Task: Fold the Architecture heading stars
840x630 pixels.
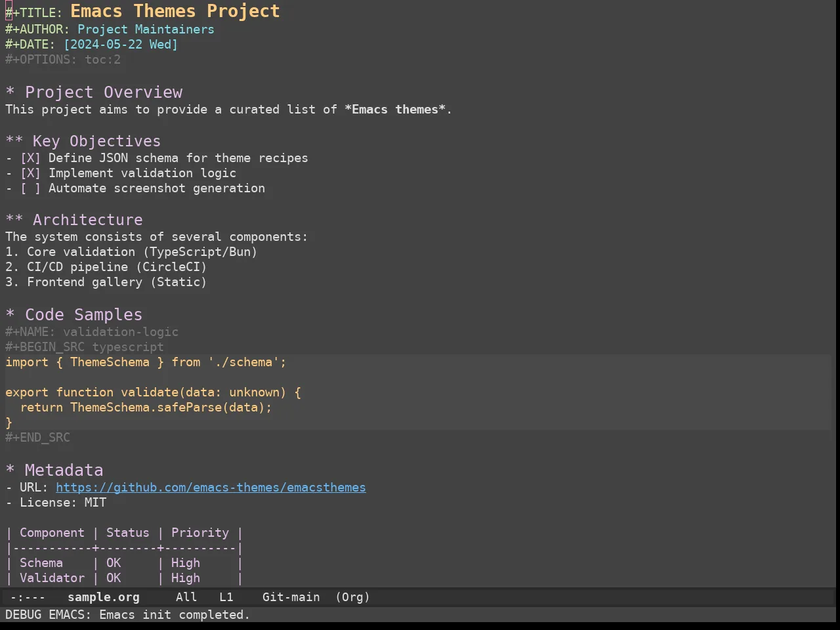Action: point(14,220)
